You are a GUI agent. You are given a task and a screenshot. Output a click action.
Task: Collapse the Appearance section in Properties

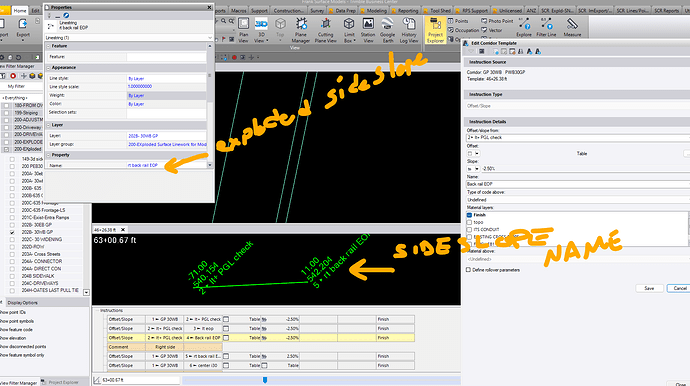(x=49, y=68)
